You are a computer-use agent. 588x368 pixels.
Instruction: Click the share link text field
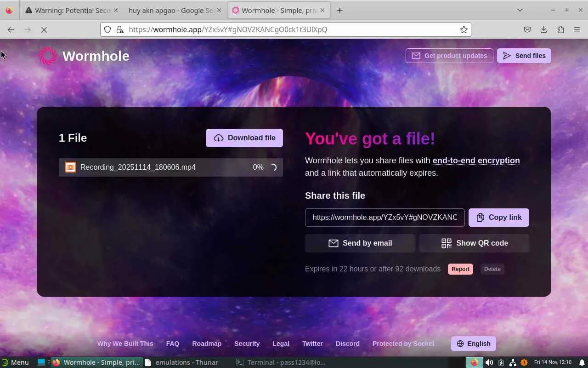point(385,218)
